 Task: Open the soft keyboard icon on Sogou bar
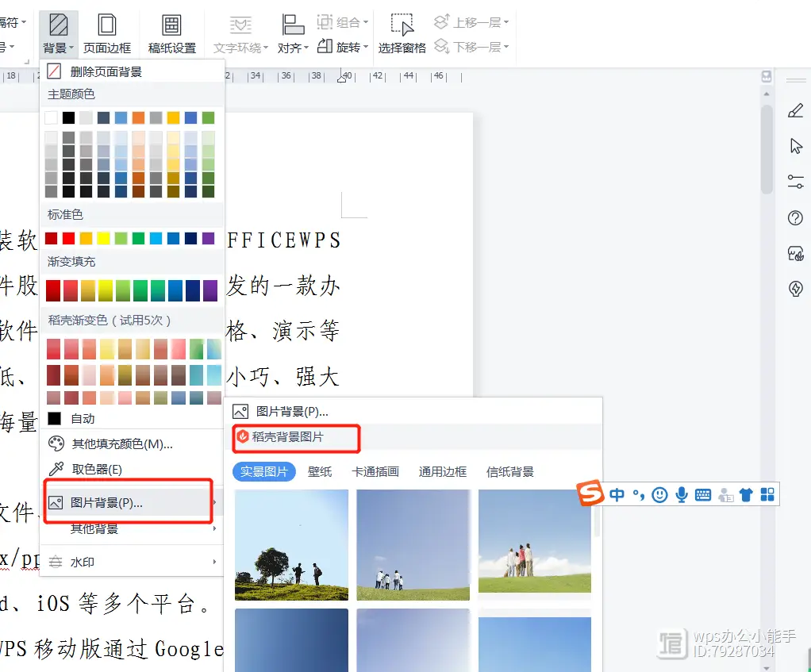(703, 495)
